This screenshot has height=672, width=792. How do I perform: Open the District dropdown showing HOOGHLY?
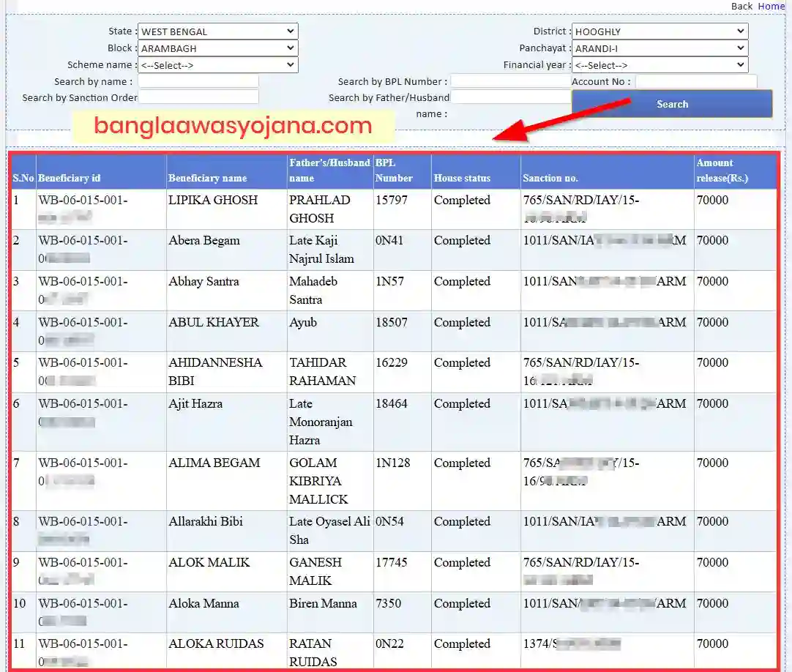pyautogui.click(x=660, y=31)
